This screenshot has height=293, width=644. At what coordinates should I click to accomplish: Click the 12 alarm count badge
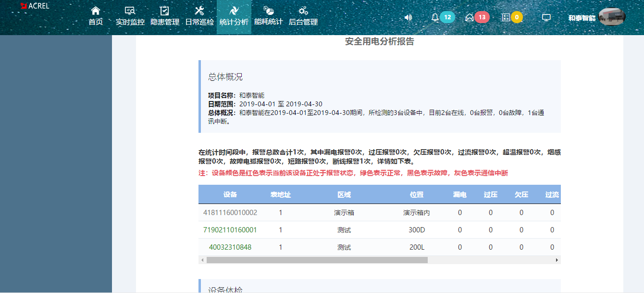(x=447, y=17)
